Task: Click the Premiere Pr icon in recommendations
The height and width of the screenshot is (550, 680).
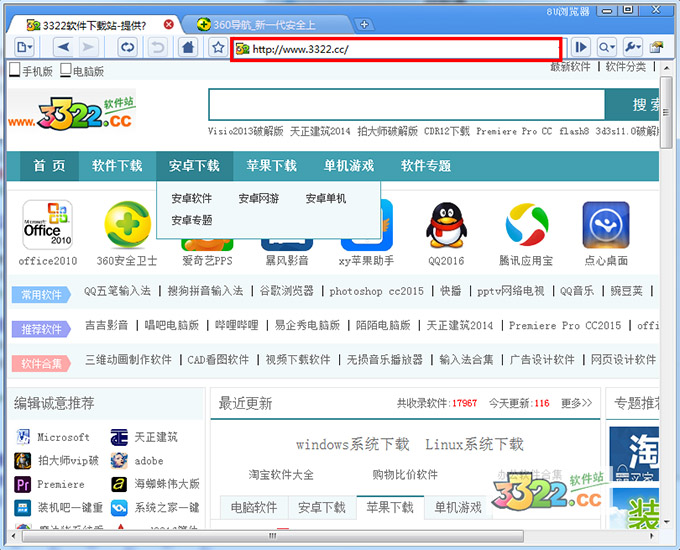Action: (x=23, y=484)
